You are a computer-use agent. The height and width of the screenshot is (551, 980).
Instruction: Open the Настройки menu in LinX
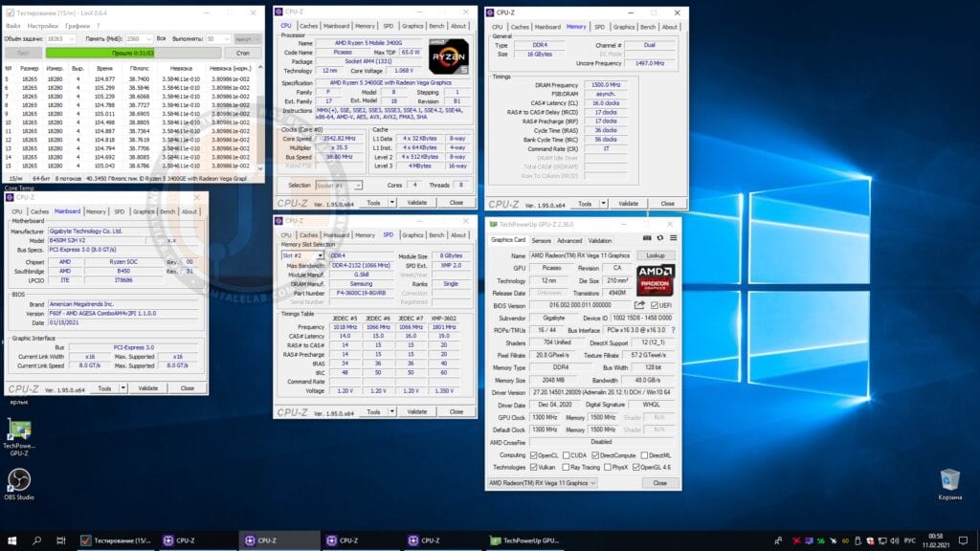point(42,26)
